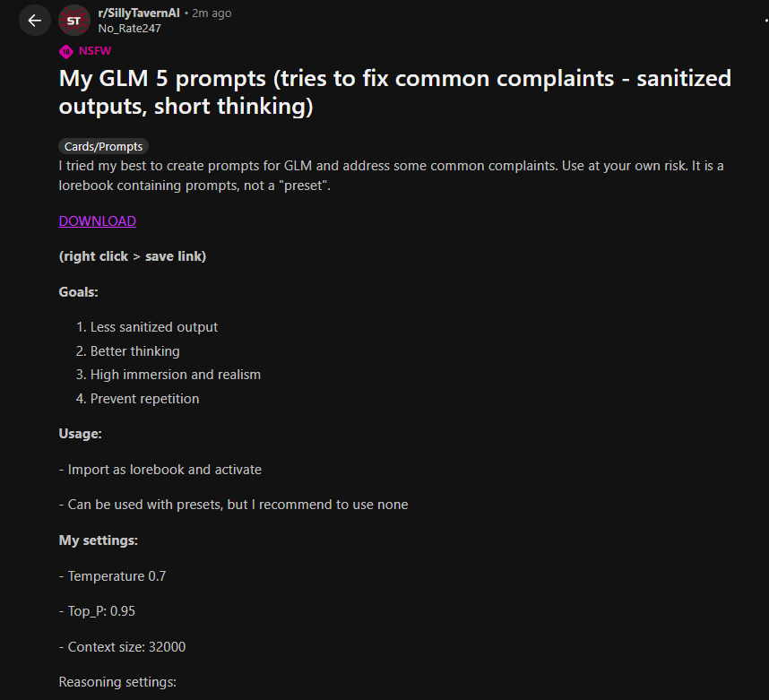Go to the r/SillyTavernAI subreddit link
This screenshot has width=769, height=700.
click(139, 13)
